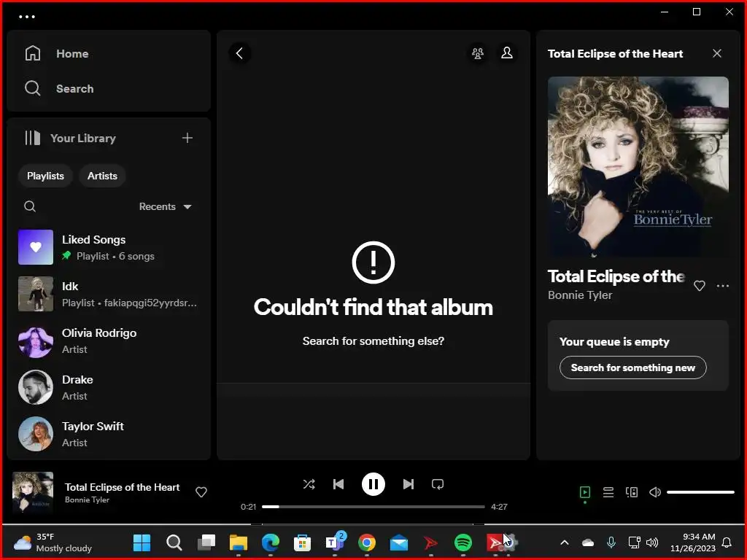The image size is (747, 560).
Task: Open Mail app from taskbar
Action: tap(399, 542)
